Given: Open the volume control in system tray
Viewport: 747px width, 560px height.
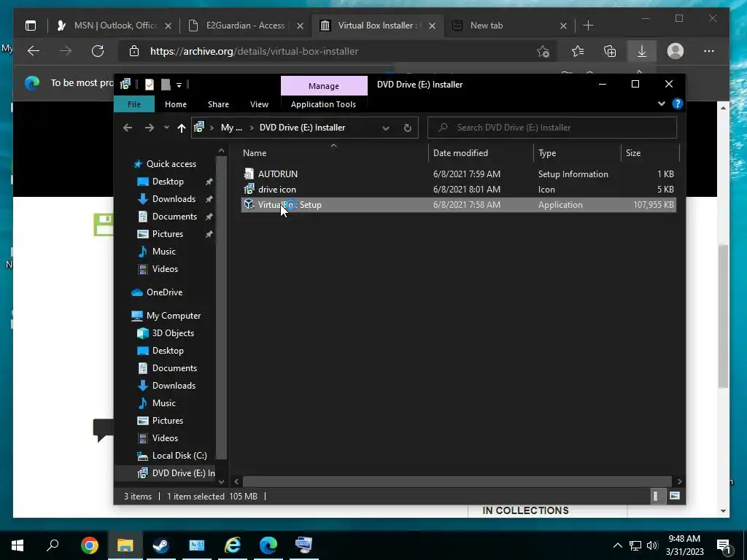Looking at the screenshot, I should click(652, 545).
